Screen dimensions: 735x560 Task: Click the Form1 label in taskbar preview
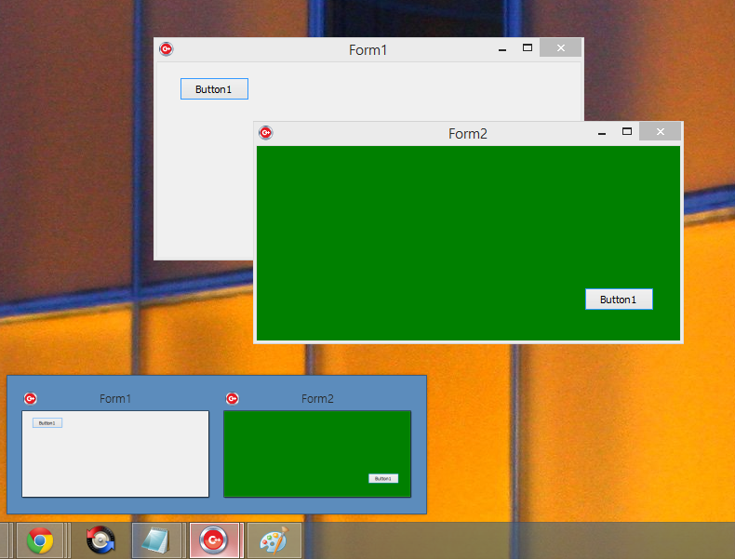115,399
